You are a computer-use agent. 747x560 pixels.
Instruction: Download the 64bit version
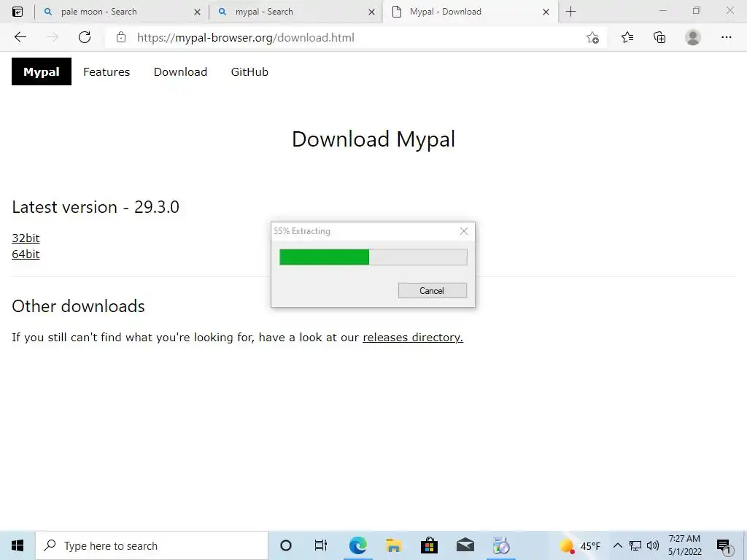tap(26, 254)
